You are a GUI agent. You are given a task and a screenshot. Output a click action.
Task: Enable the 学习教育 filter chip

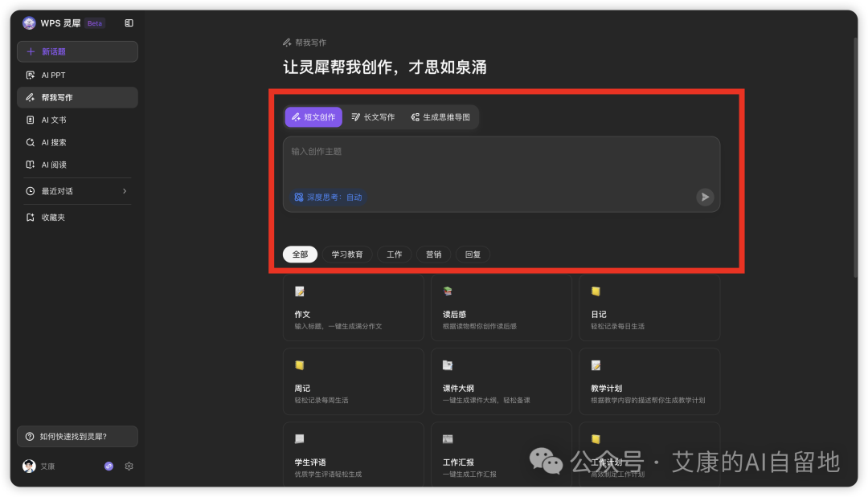coord(347,254)
